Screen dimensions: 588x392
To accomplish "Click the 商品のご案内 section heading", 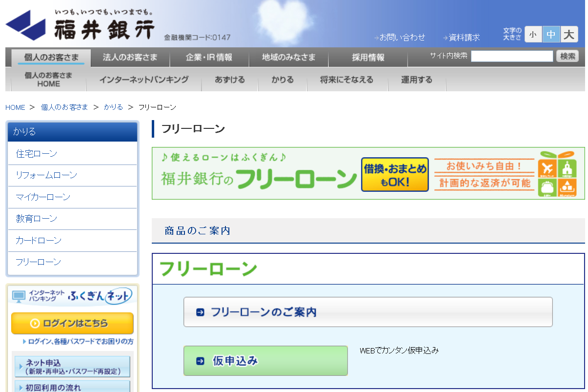I will [x=197, y=231].
